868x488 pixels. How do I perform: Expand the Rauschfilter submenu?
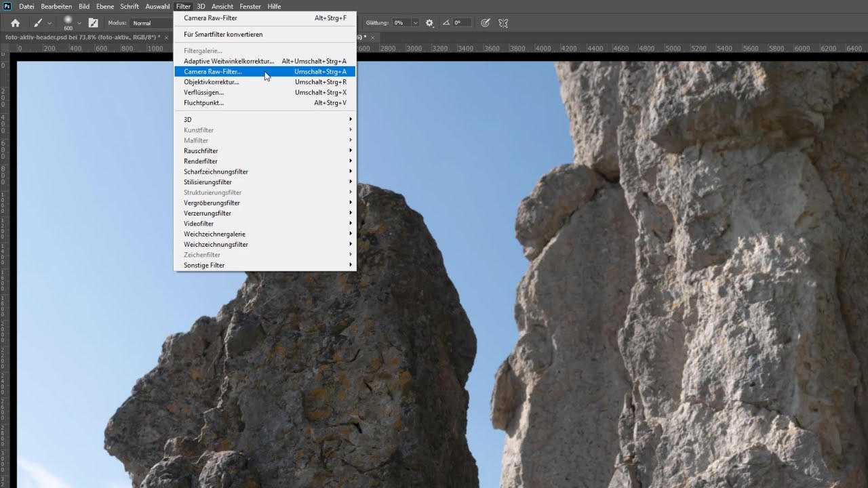tap(264, 150)
